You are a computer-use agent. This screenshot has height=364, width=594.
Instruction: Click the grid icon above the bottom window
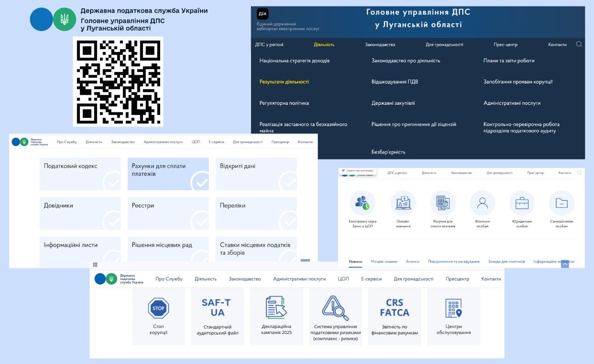click(95, 264)
